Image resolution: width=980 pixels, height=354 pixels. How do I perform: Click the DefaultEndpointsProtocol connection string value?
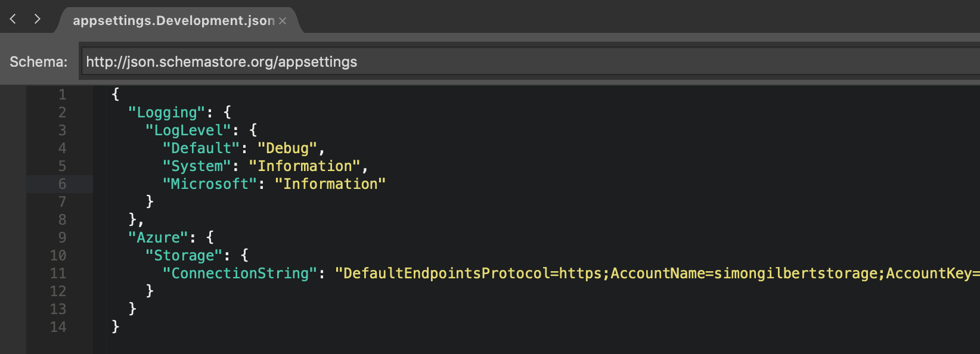657,274
